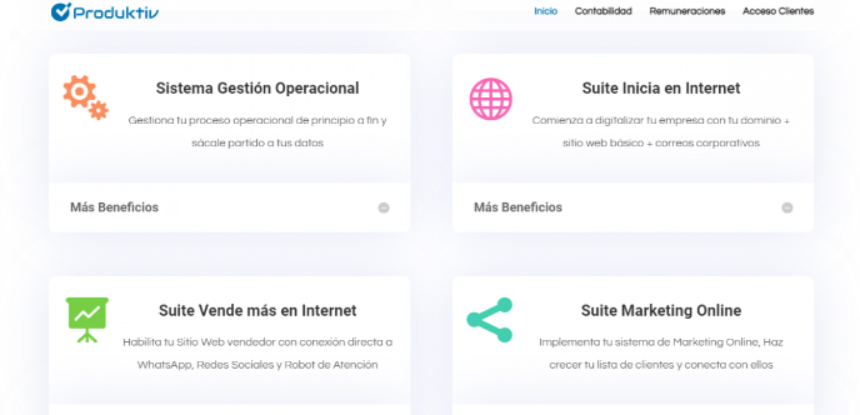This screenshot has width=860, height=415.
Task: Open the Remuneraciones menu item
Action: (687, 11)
